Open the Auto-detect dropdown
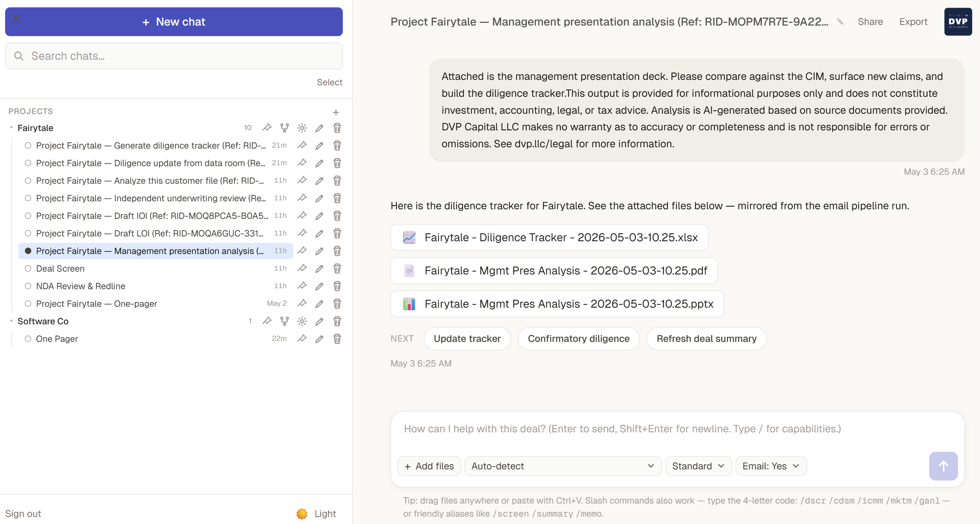Viewport: 980px width, 524px height. (563, 466)
